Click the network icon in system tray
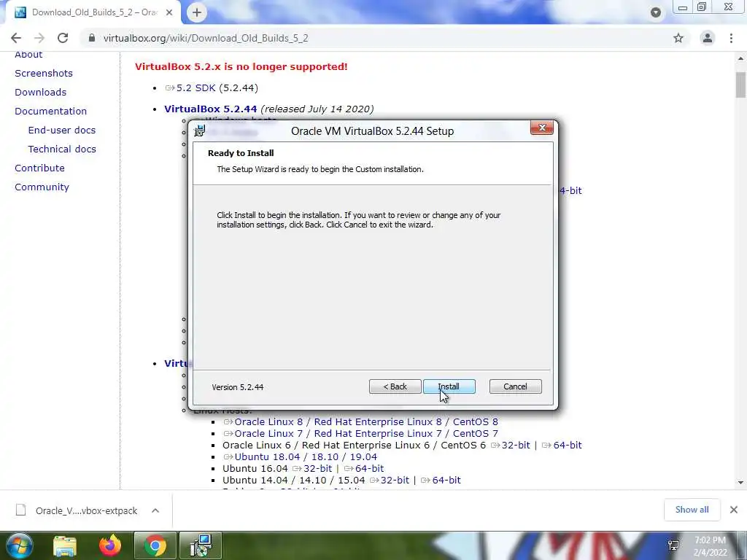Image resolution: width=747 pixels, height=560 pixels. (673, 545)
